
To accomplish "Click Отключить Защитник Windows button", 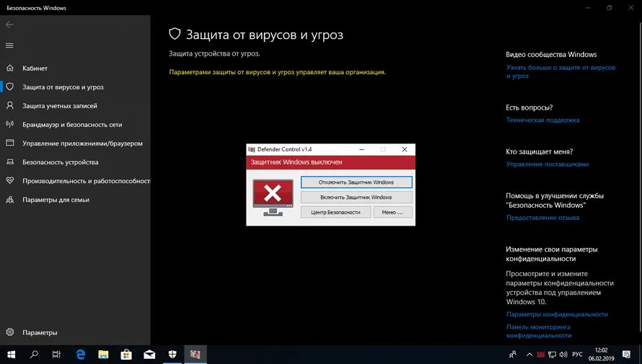I will pyautogui.click(x=356, y=182).
